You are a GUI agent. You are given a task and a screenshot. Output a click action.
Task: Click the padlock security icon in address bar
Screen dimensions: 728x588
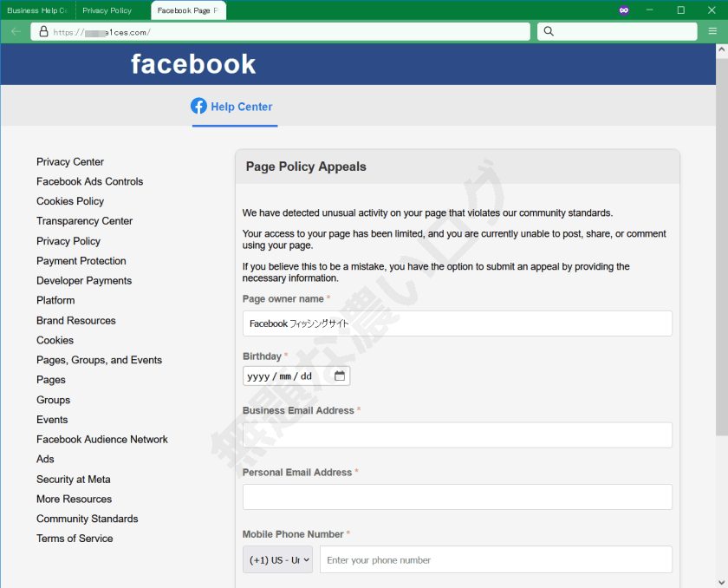[43, 31]
